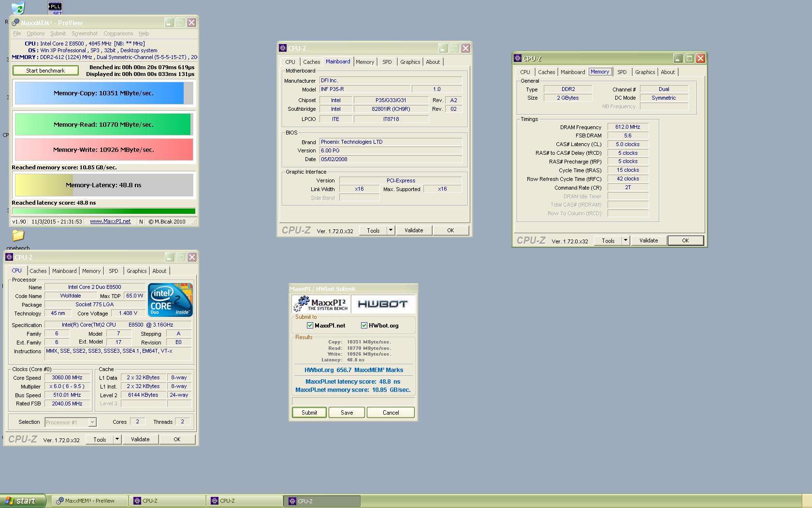Click the Command Rate 2T value
The image size is (812, 508).
628,188
